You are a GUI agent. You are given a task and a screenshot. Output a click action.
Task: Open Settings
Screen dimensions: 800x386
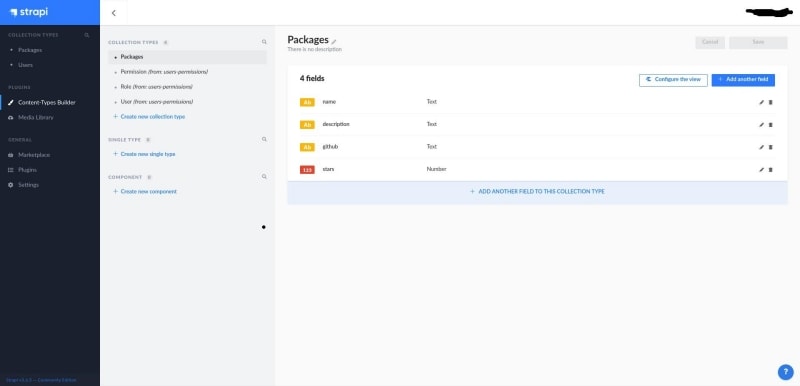(x=28, y=185)
